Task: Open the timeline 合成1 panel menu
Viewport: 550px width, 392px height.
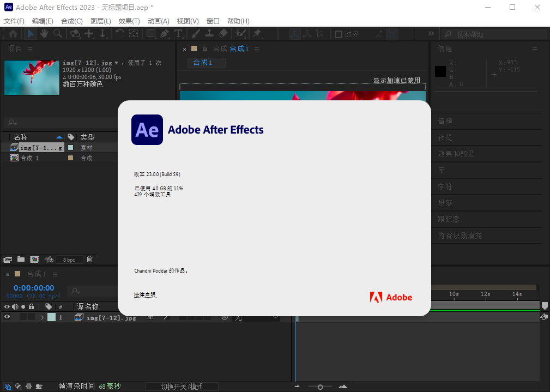Action: point(55,274)
